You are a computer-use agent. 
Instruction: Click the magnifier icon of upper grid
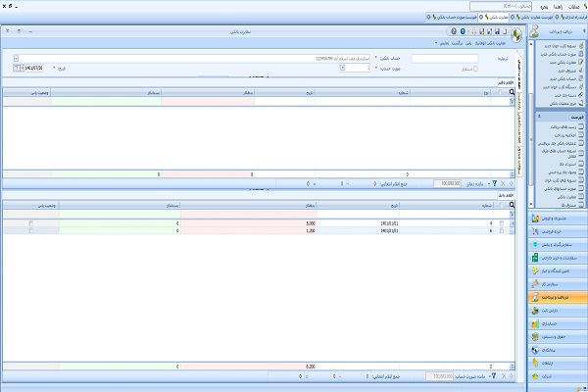(512, 92)
